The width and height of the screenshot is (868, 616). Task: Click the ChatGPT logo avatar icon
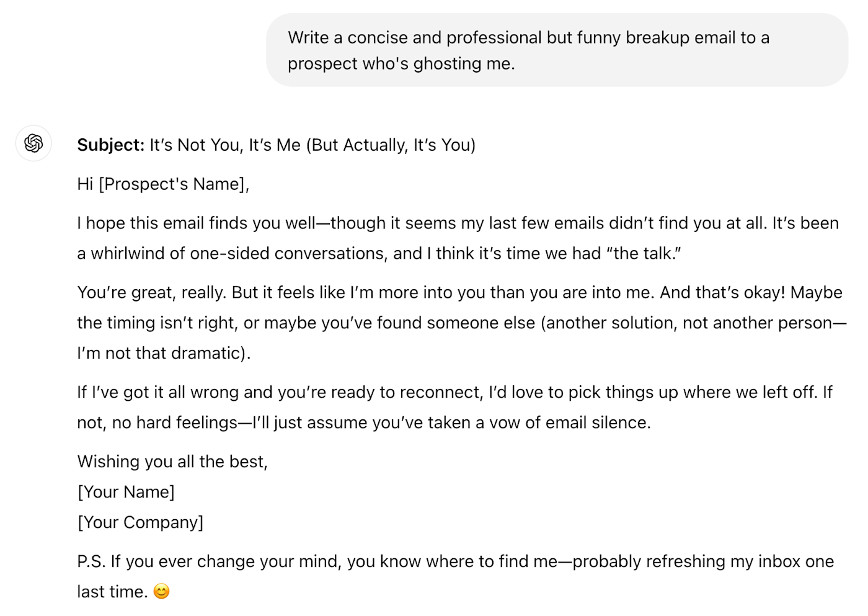33,143
